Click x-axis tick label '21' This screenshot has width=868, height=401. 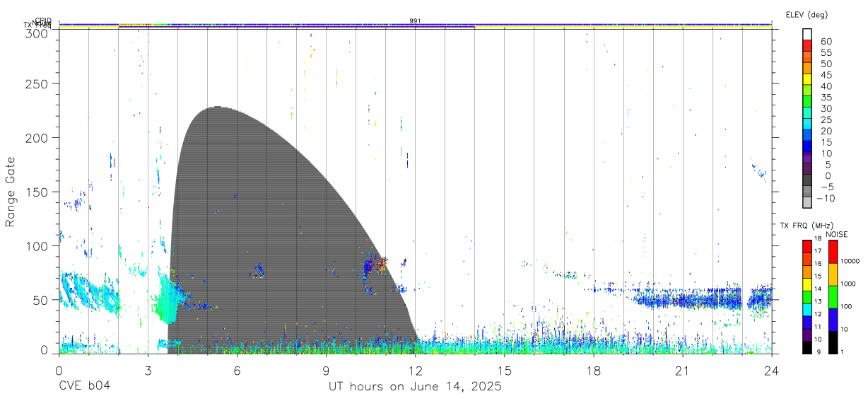point(683,370)
